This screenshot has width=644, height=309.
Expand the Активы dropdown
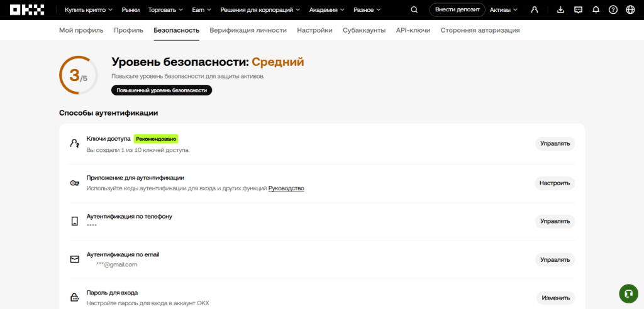504,10
